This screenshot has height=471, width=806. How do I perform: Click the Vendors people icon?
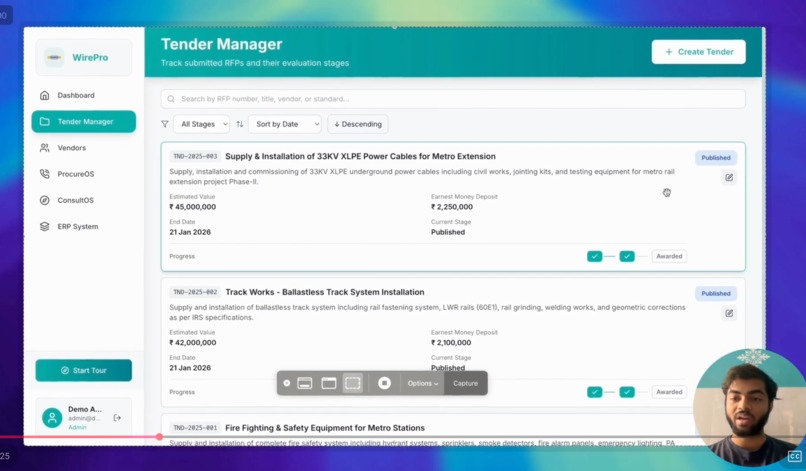coord(45,148)
